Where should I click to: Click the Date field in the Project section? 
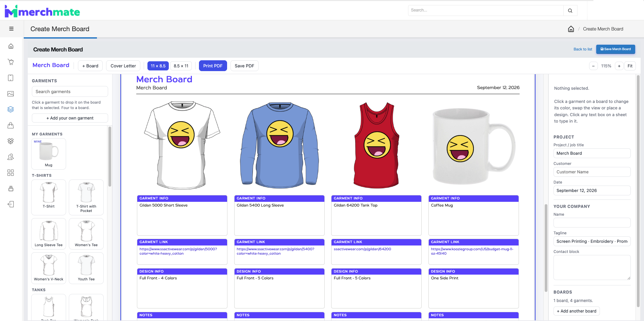coord(592,190)
